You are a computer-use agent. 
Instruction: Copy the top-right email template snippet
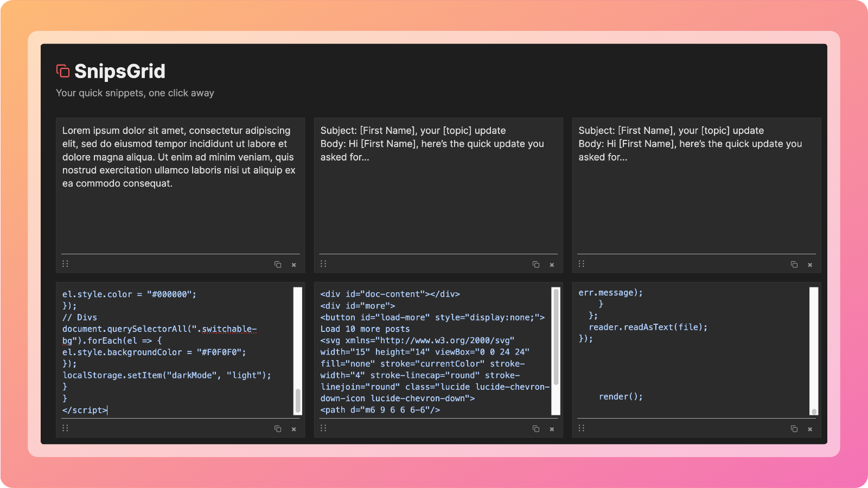tap(794, 264)
